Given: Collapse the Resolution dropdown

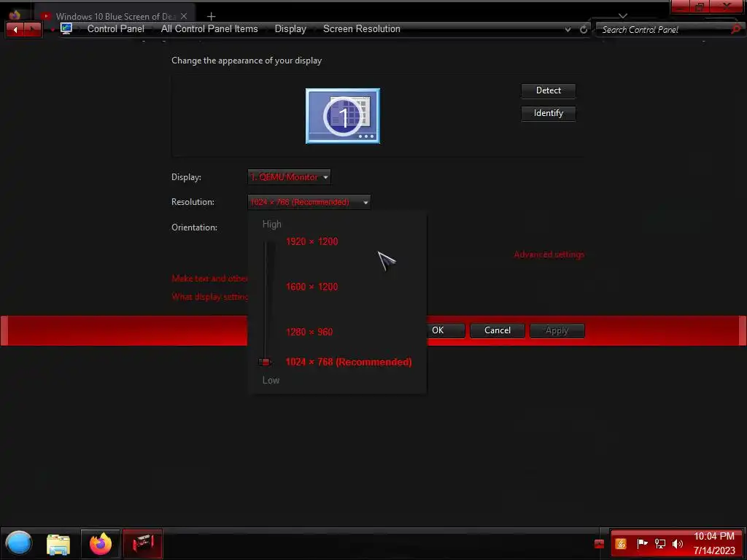Looking at the screenshot, I should click(309, 202).
